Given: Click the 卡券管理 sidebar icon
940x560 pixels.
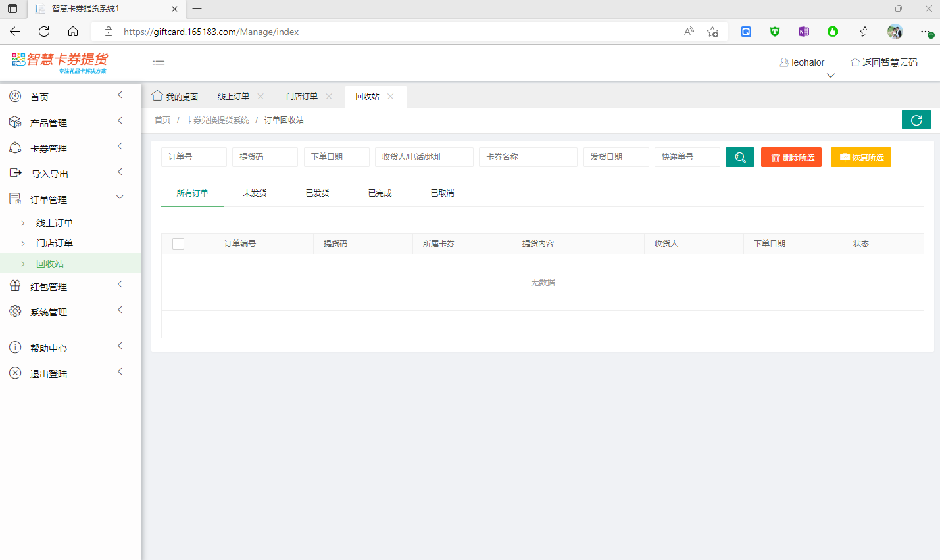Looking at the screenshot, I should [x=15, y=148].
